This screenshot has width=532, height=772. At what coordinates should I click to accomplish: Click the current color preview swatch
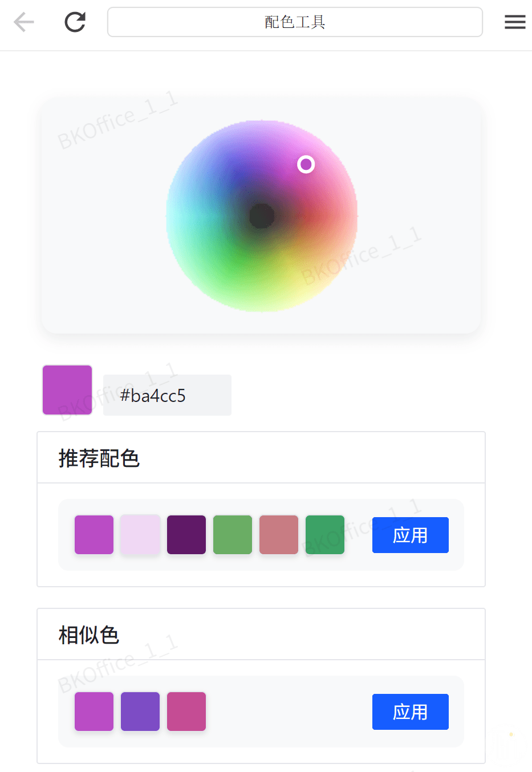tap(67, 390)
